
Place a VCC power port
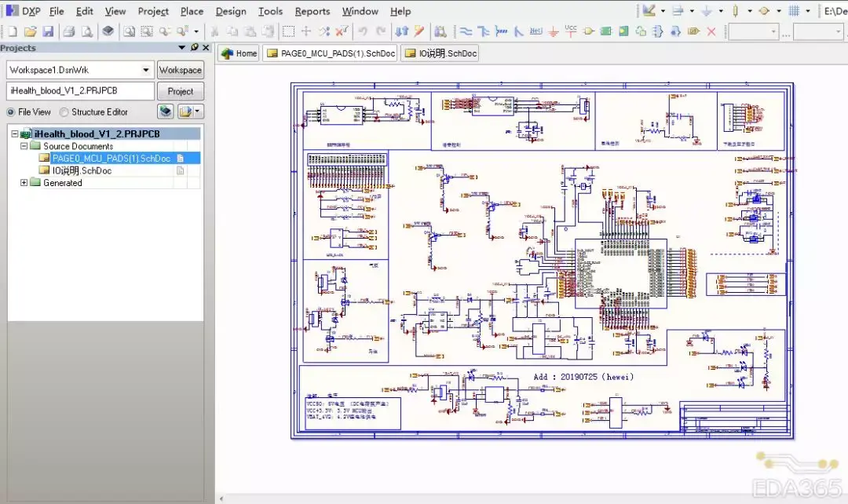coord(571,31)
